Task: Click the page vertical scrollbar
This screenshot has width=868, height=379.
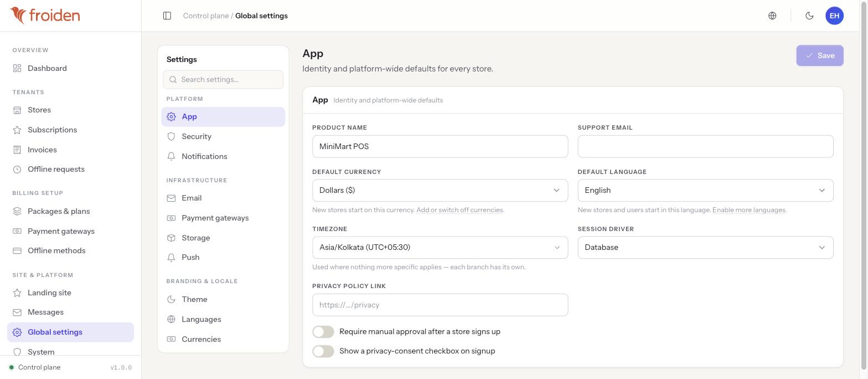Action: coord(864,185)
